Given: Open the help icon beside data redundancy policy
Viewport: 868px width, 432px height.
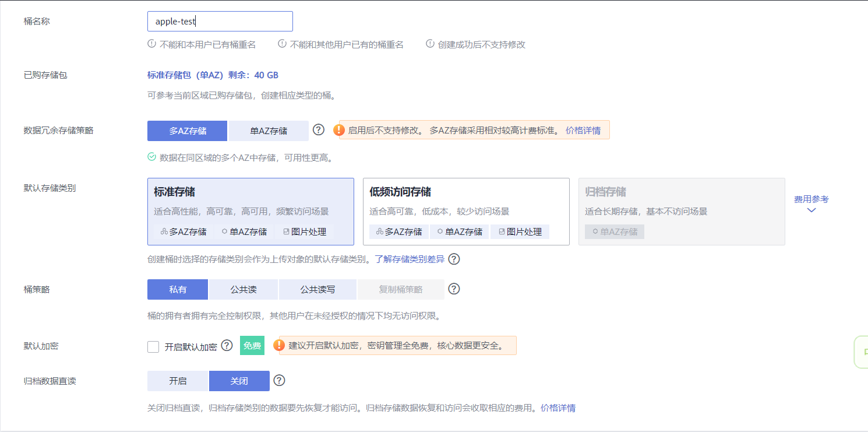Looking at the screenshot, I should (x=318, y=129).
